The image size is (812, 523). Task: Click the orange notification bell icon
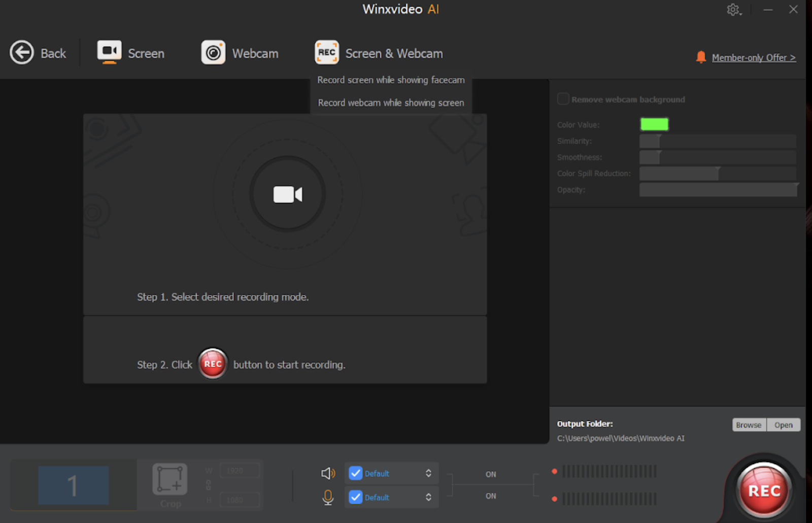(701, 57)
